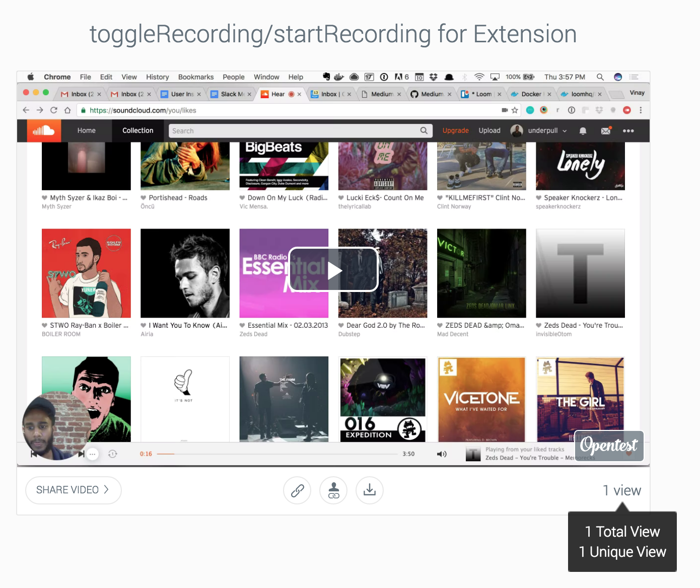Click the webcam bubble's three-dot button

(92, 454)
